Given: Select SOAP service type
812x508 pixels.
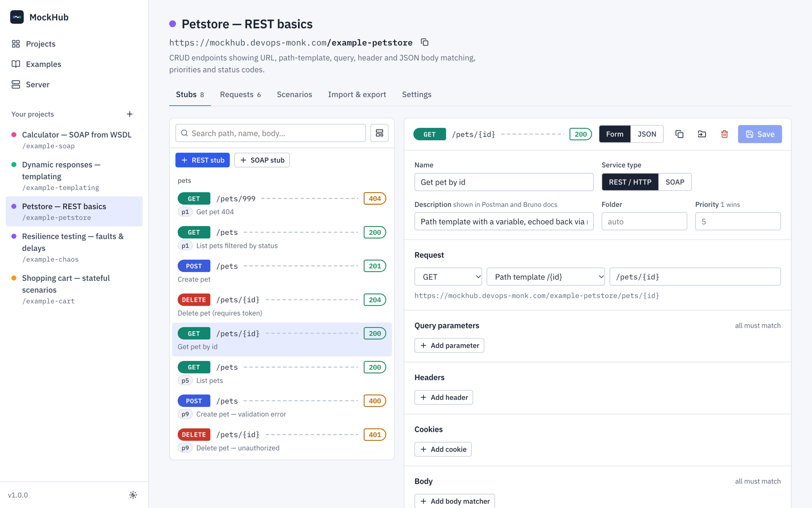Looking at the screenshot, I should [x=675, y=182].
